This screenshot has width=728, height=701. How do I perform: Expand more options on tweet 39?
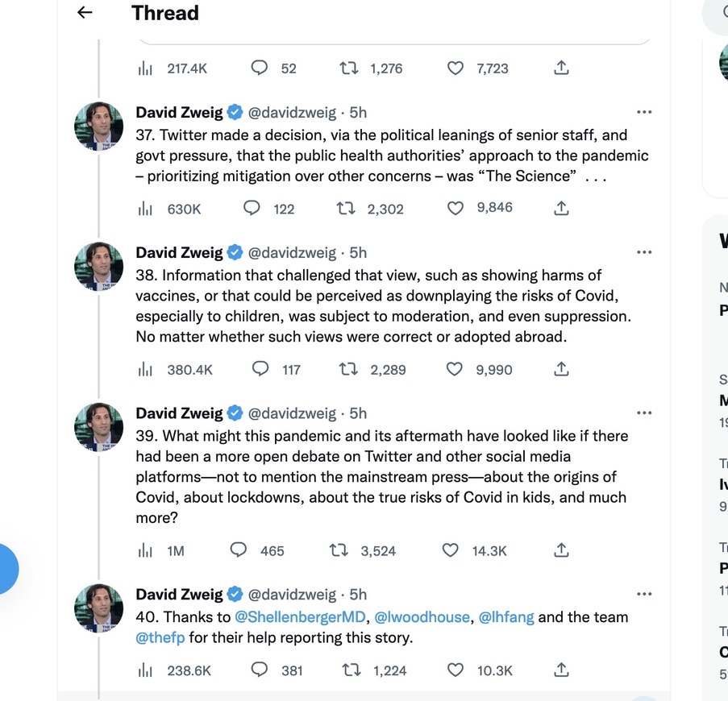click(x=644, y=413)
